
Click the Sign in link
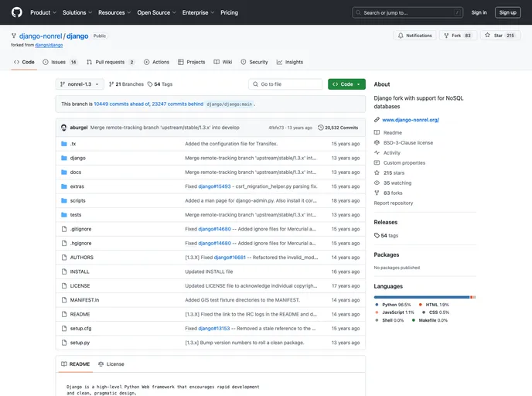[479, 12]
